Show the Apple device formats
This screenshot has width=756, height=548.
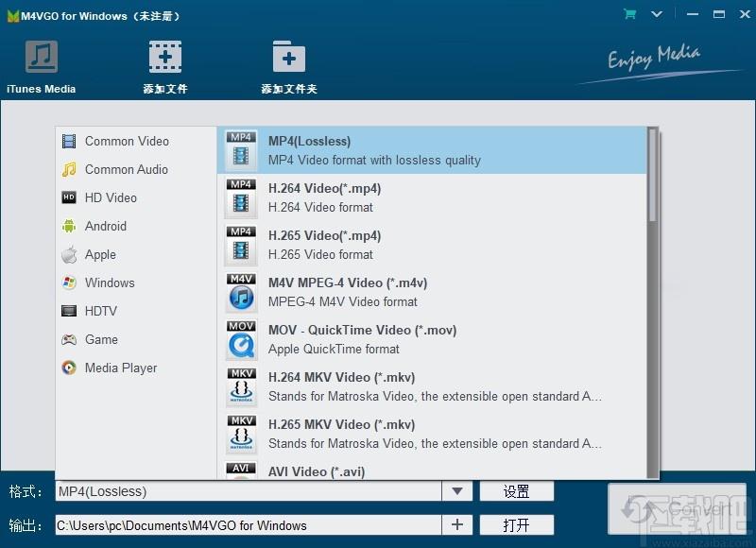click(x=100, y=254)
